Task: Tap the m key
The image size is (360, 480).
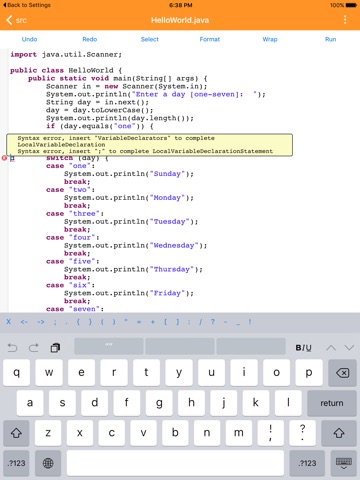Action: click(x=238, y=433)
